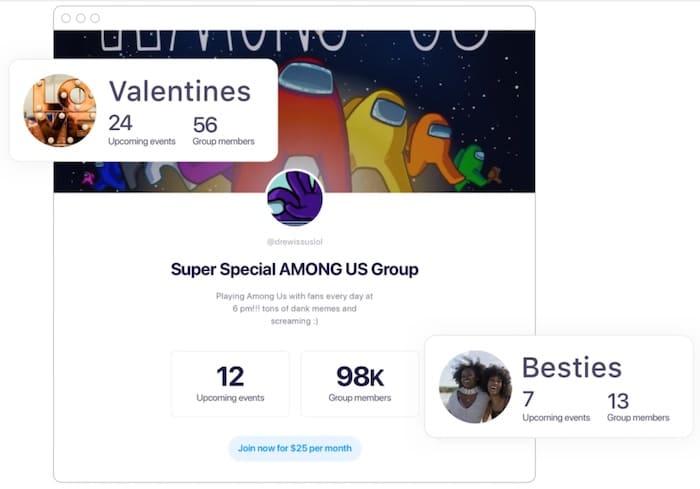Click the @drewissuslol username

pos(294,242)
